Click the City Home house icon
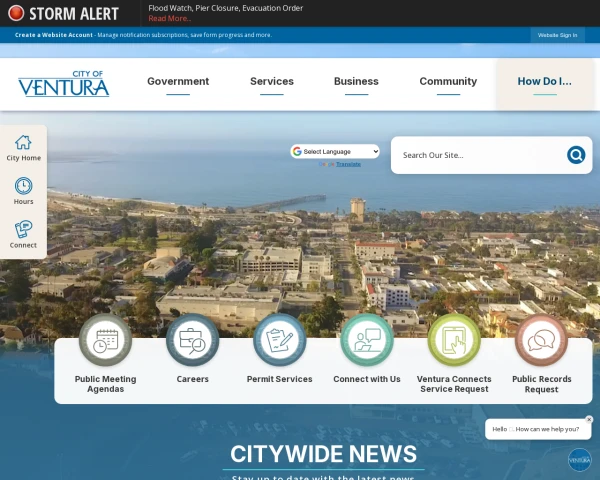The image size is (600, 480). [x=23, y=142]
